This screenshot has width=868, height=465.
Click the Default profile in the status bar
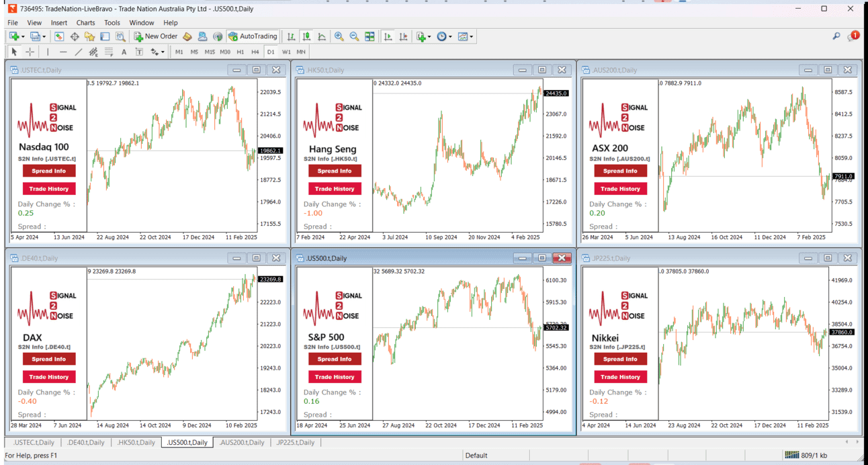point(476,455)
